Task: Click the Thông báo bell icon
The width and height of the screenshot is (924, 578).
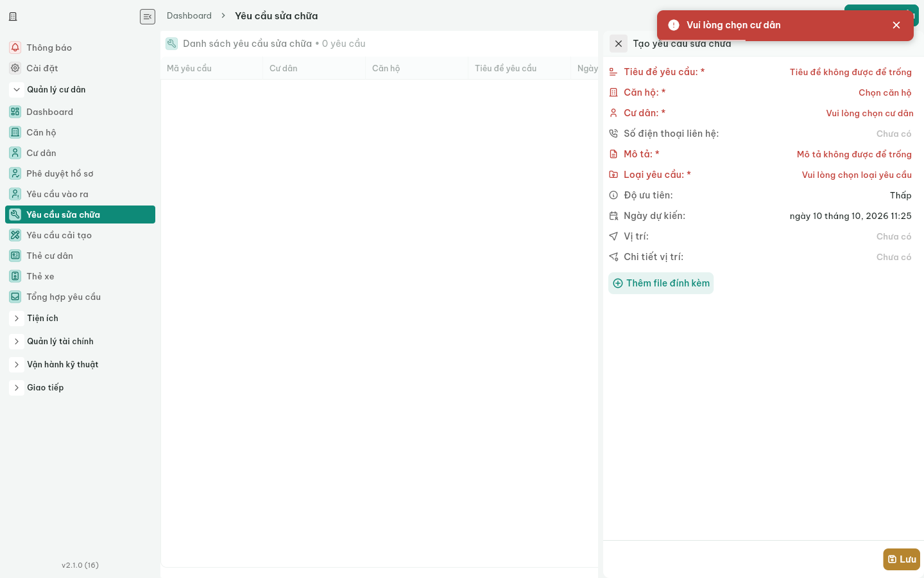Action: 15,48
